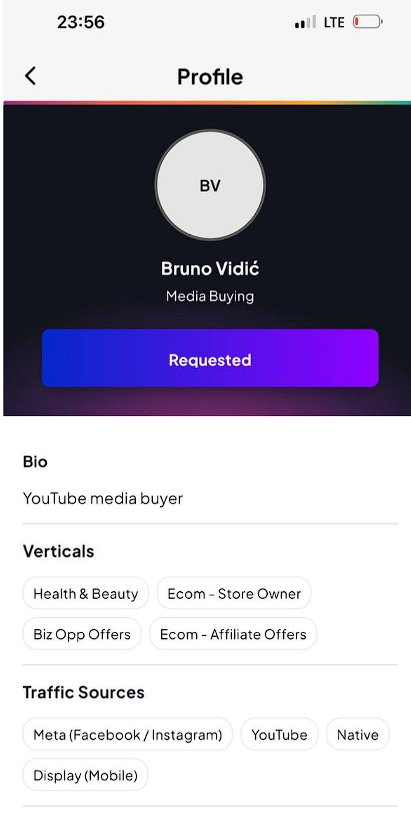Image resolution: width=411 pixels, height=834 pixels.
Task: Tap the 23:56 clock in status bar
Action: coord(81,22)
